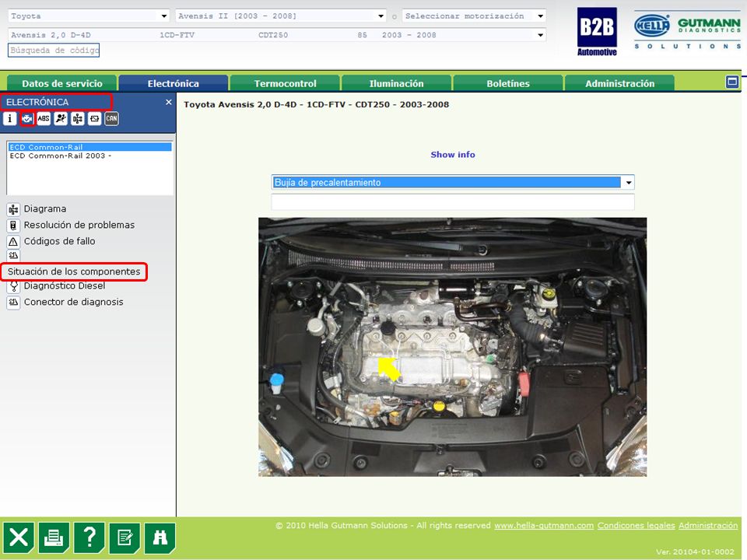The height and width of the screenshot is (560, 747).
Task: Click the component location icon above Situación
Action: [x=13, y=256]
